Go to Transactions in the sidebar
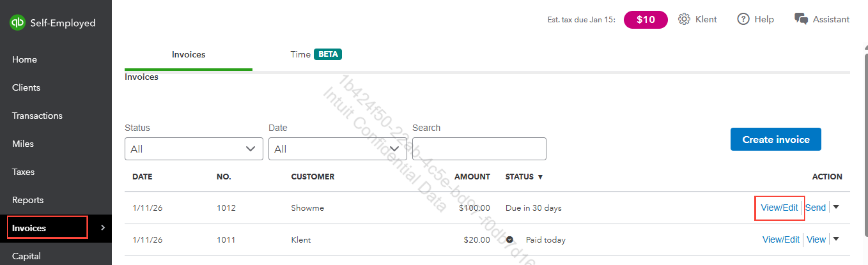The width and height of the screenshot is (868, 265). (x=37, y=116)
